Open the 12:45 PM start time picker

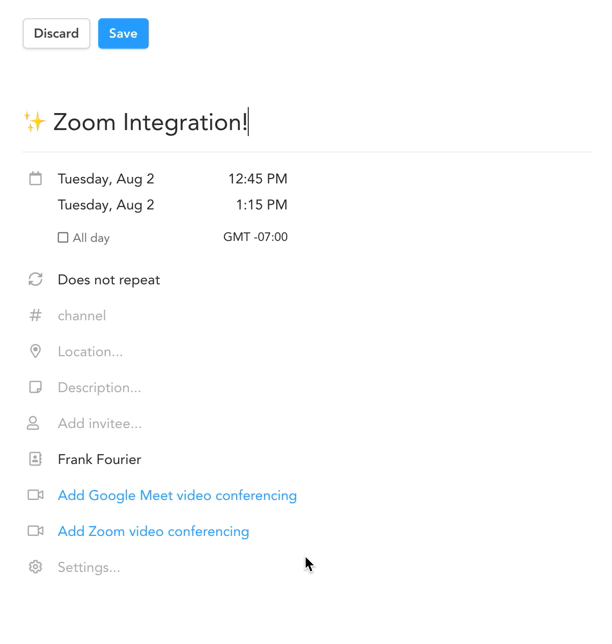pyautogui.click(x=257, y=179)
